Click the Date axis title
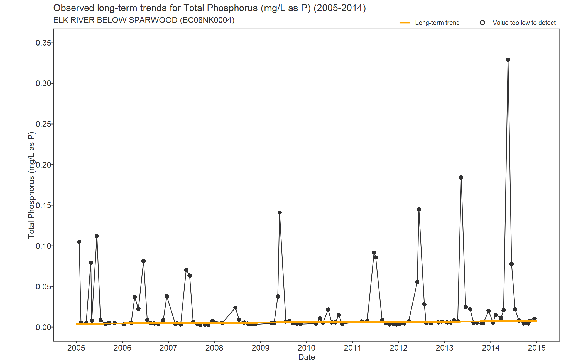 (x=307, y=357)
